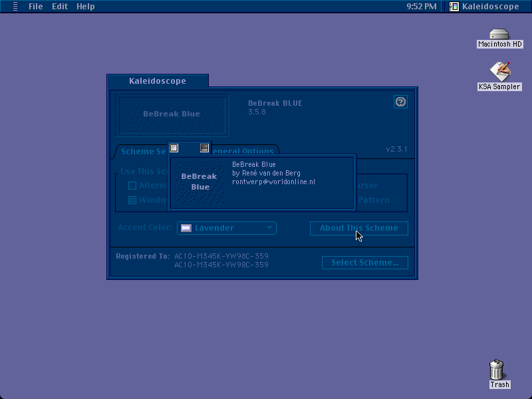Open the Apple menu icon
The height and width of the screenshot is (399, 532).
(15, 7)
